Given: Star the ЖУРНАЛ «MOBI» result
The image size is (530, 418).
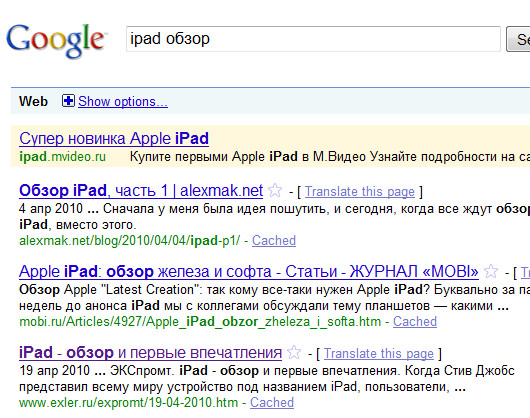Looking at the screenshot, I should 491,271.
